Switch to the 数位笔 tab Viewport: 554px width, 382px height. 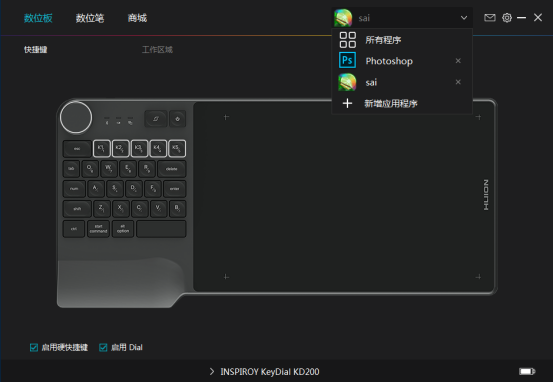(90, 18)
